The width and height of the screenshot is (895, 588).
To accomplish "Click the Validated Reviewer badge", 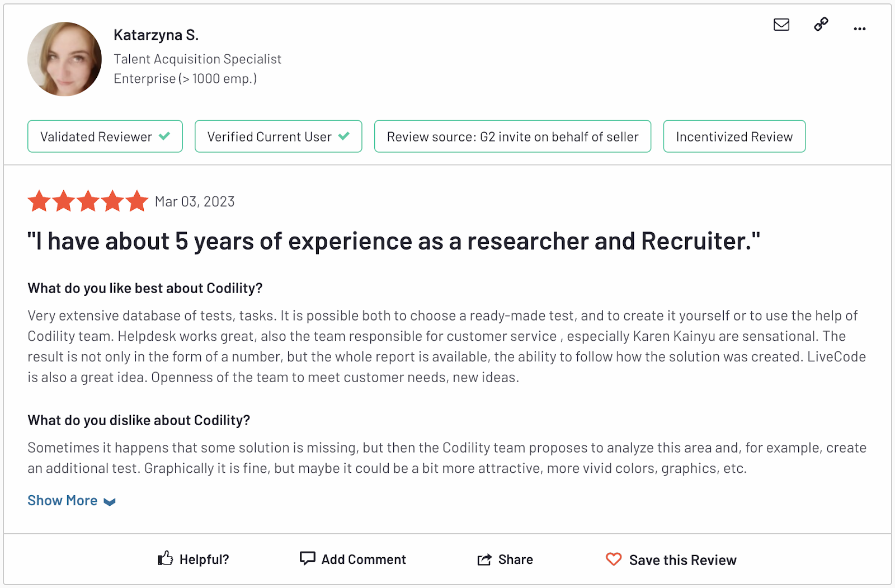I will pyautogui.click(x=105, y=137).
